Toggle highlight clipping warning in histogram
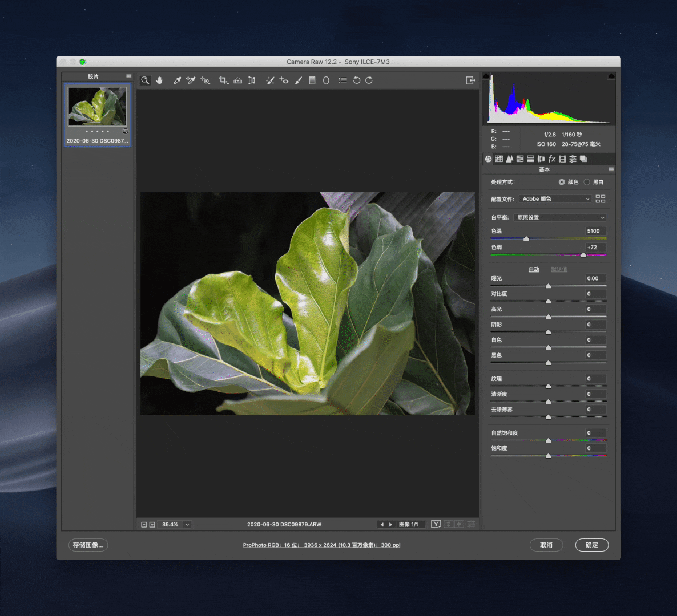The height and width of the screenshot is (616, 677). pos(611,76)
